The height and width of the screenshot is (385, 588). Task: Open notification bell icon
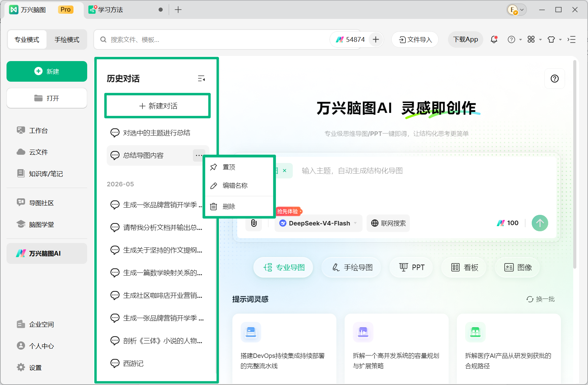coord(494,39)
